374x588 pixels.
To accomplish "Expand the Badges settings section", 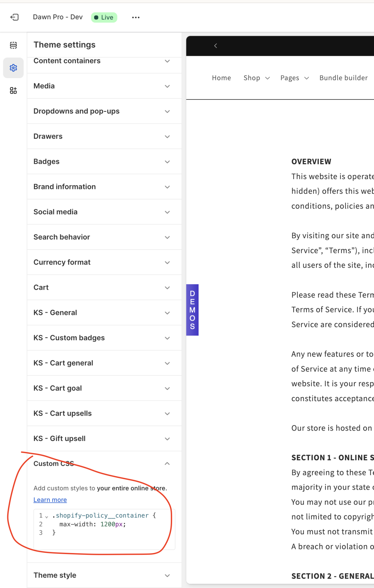I will [x=104, y=162].
